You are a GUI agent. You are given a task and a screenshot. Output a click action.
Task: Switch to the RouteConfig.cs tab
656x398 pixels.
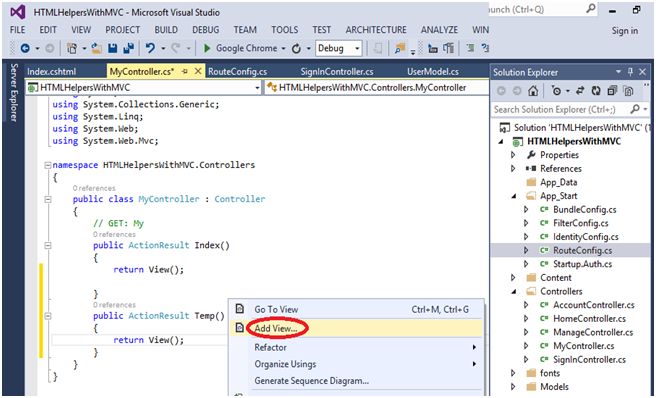point(237,72)
